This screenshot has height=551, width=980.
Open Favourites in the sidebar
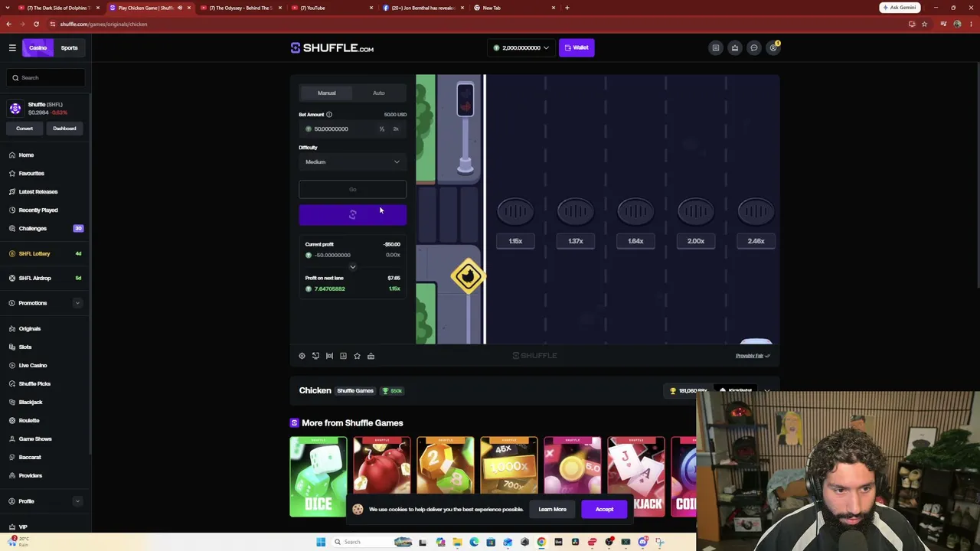pos(31,173)
